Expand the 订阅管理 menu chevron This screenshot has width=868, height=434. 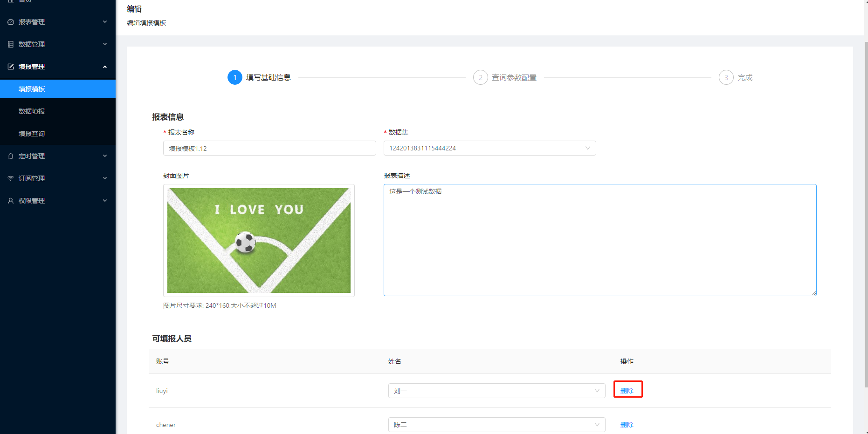coord(105,178)
